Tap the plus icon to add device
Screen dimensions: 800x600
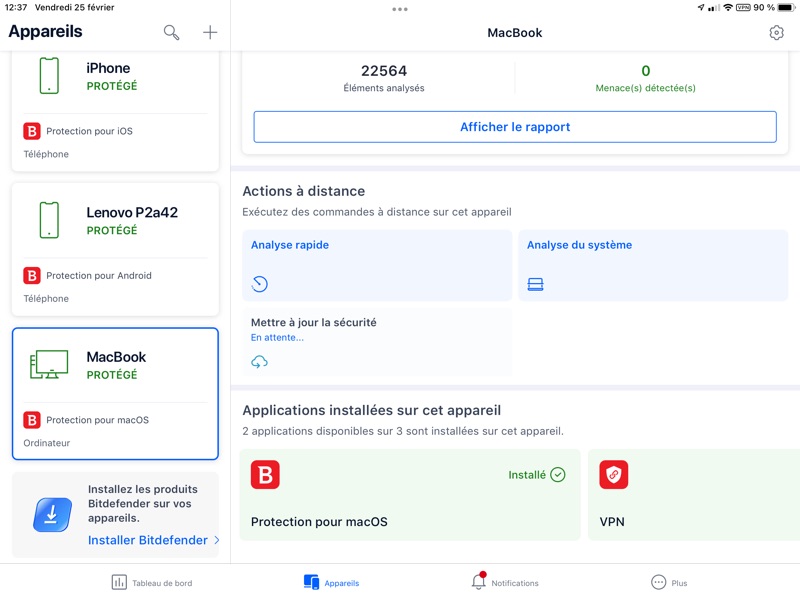(210, 33)
